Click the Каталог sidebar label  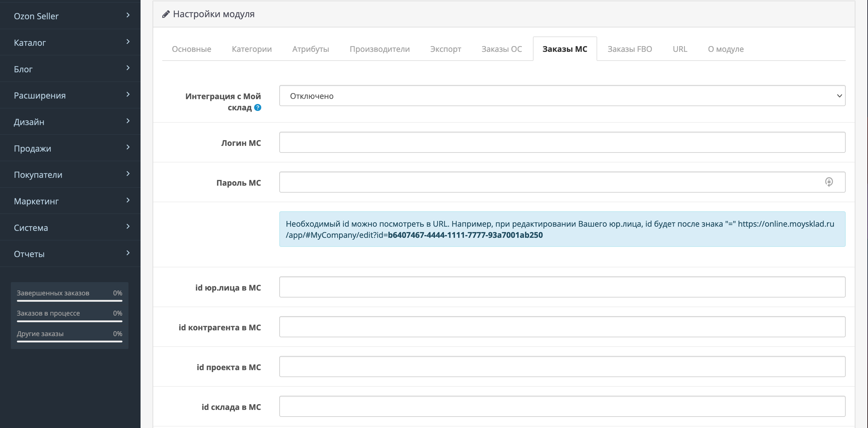pyautogui.click(x=30, y=43)
